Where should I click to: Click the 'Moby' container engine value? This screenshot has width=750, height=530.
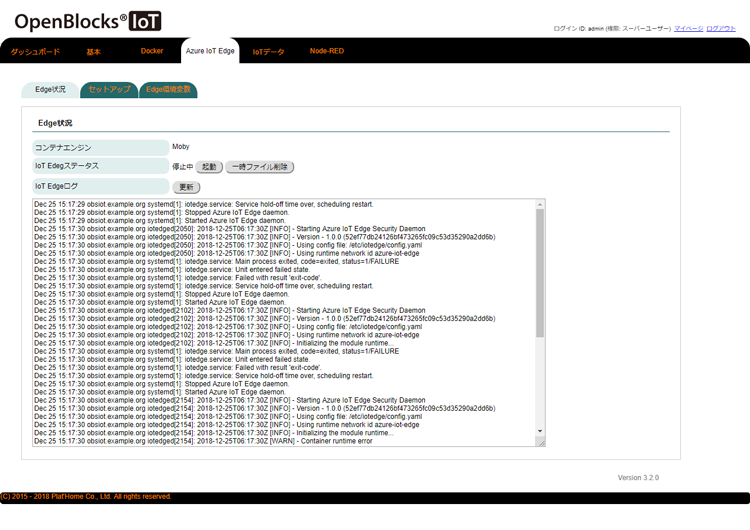point(181,146)
